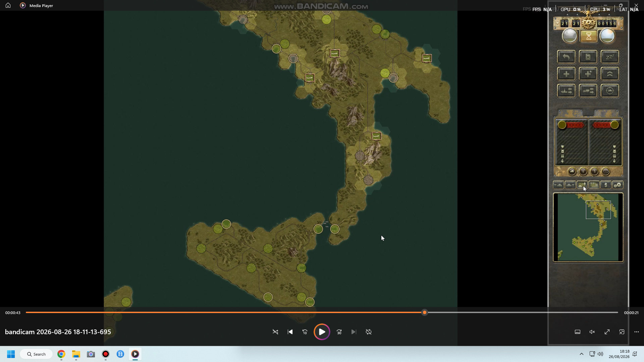Open Bandicam recorder from the taskbar
Image resolution: width=644 pixels, height=362 pixels.
[x=106, y=354]
